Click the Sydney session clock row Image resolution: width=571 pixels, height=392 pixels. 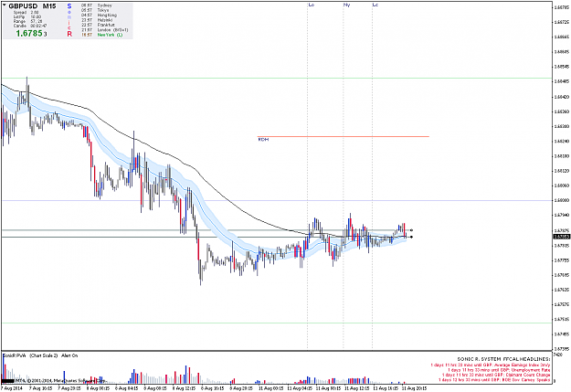[97, 5]
